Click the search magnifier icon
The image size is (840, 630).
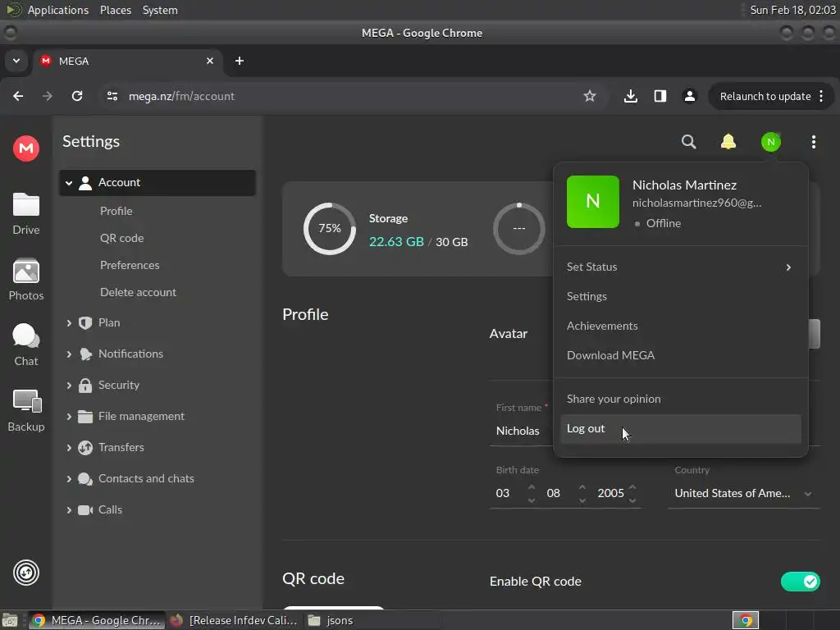688,142
